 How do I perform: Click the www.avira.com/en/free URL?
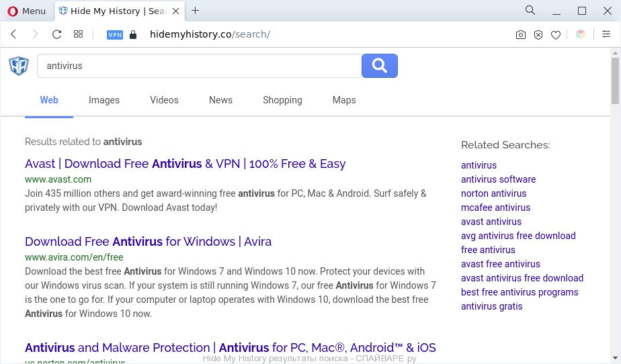click(x=74, y=257)
